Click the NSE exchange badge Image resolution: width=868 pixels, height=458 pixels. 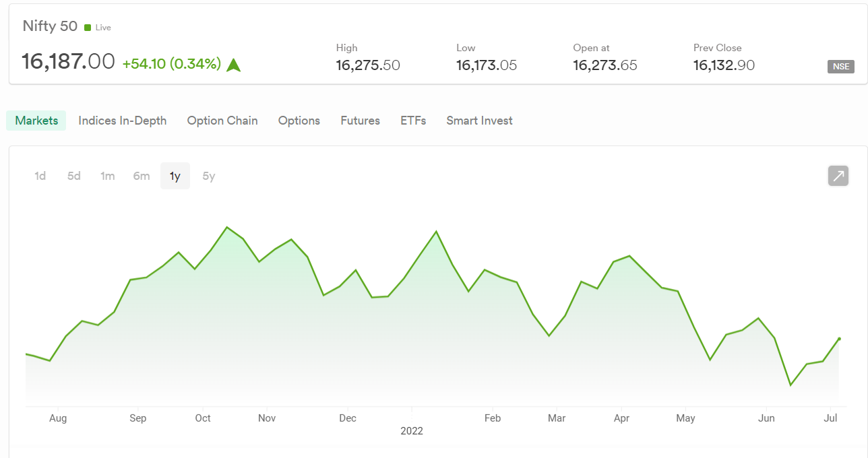841,67
